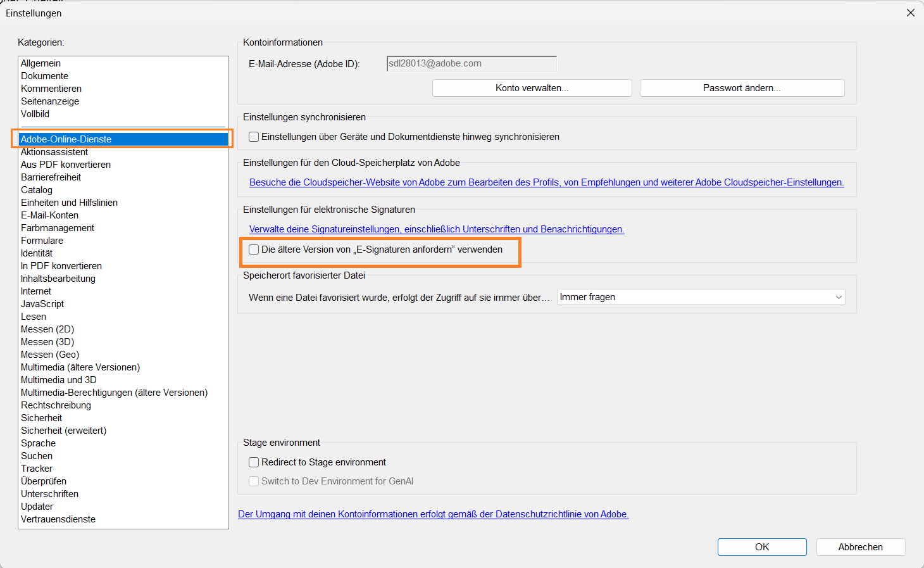Click the "Konto verwalten" button

532,87
